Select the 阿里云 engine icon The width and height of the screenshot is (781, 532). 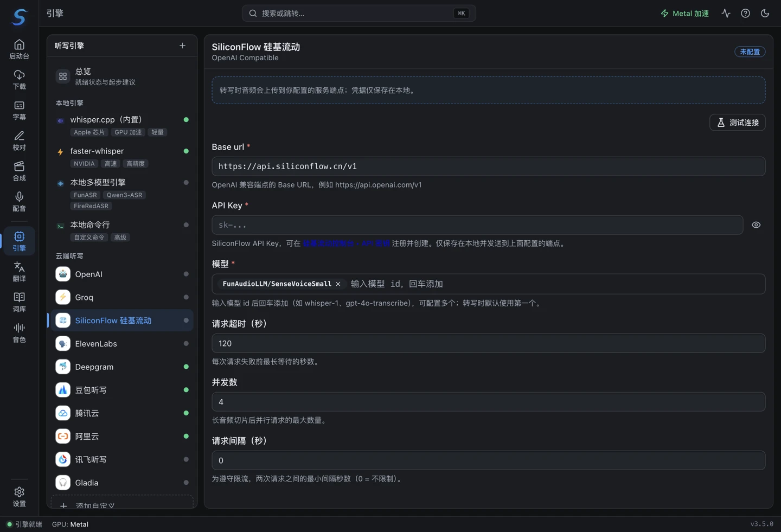(63, 436)
